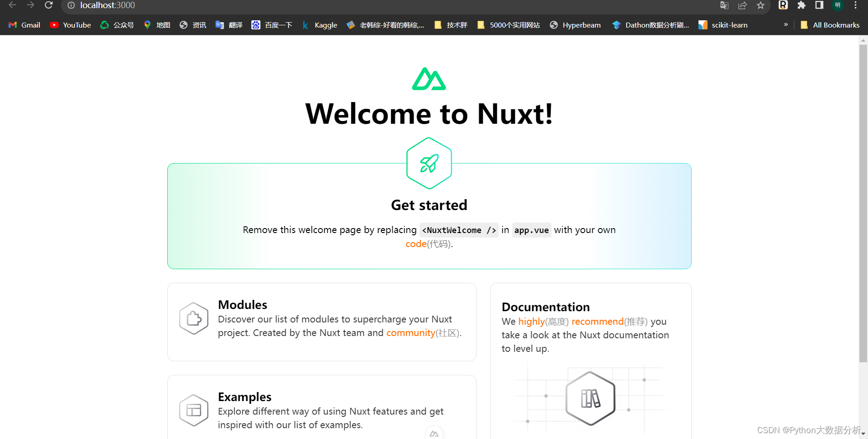Open the Examples card heading
The image size is (868, 439).
(245, 397)
